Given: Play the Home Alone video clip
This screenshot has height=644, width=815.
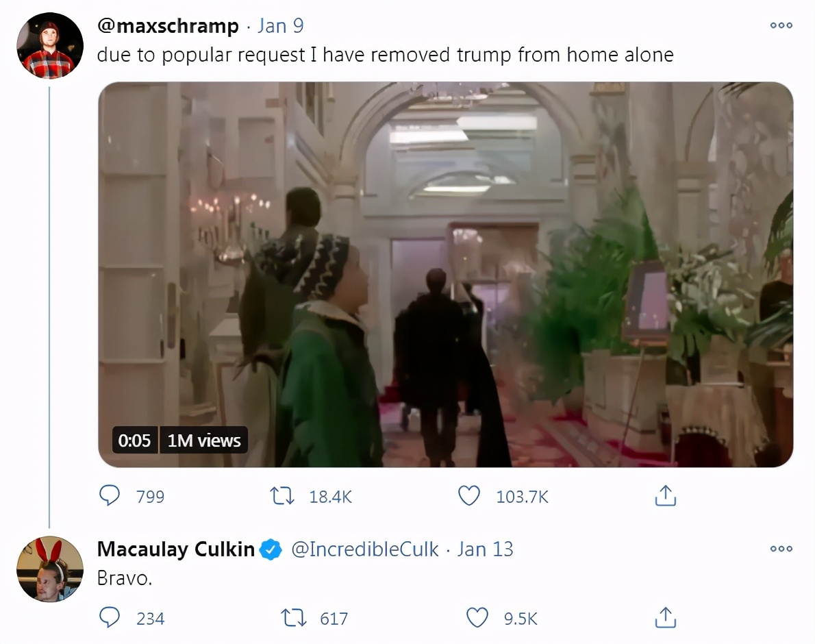Looking at the screenshot, I should [x=445, y=275].
